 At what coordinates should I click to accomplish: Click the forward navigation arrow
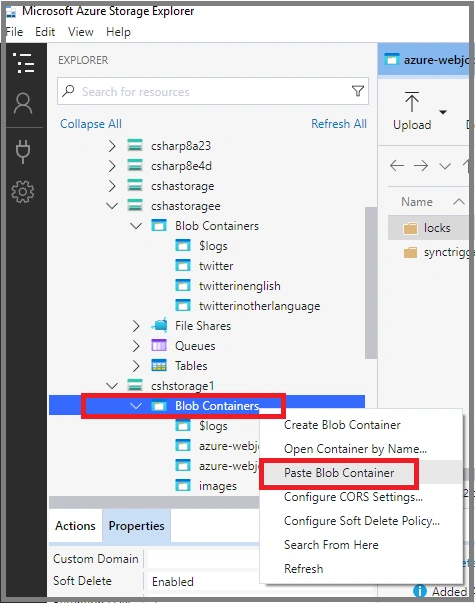coord(421,166)
